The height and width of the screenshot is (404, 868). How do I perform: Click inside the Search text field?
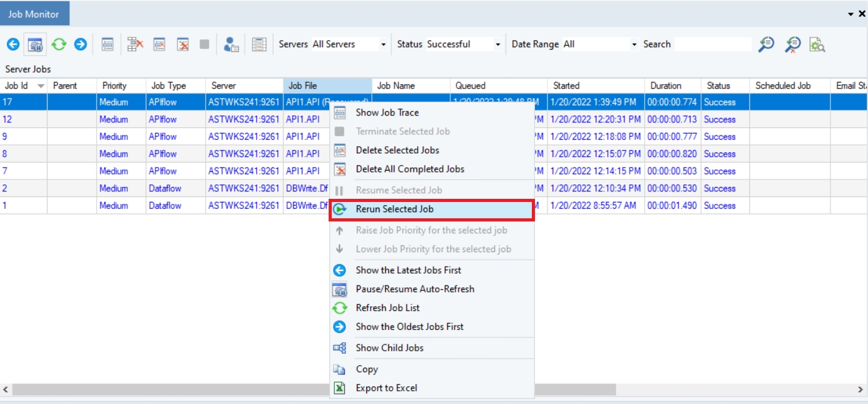(712, 45)
